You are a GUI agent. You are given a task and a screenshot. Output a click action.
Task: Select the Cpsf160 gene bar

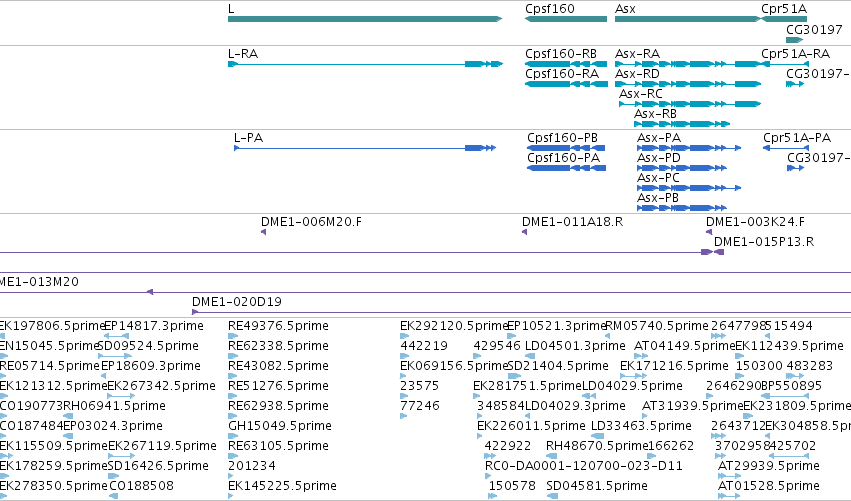pyautogui.click(x=566, y=19)
